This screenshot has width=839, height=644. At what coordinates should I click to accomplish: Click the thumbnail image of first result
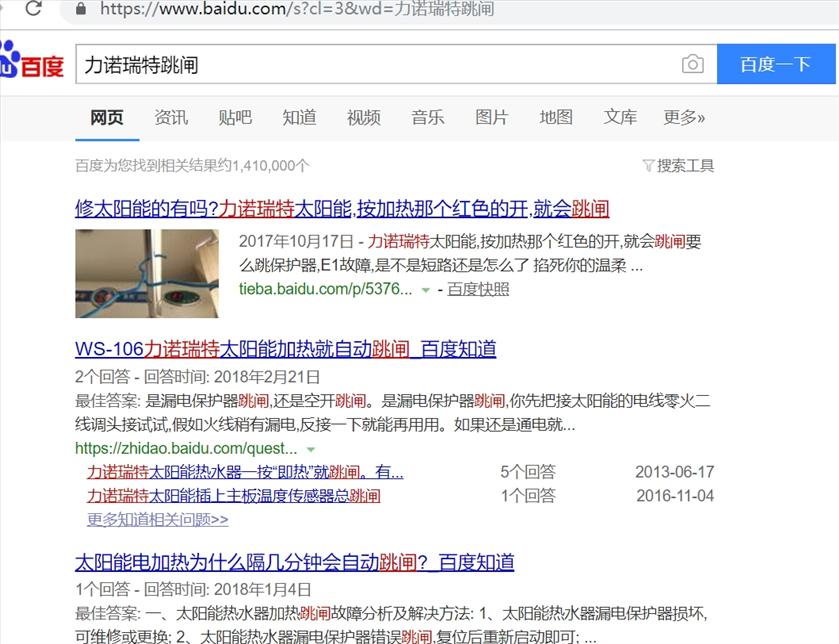147,273
